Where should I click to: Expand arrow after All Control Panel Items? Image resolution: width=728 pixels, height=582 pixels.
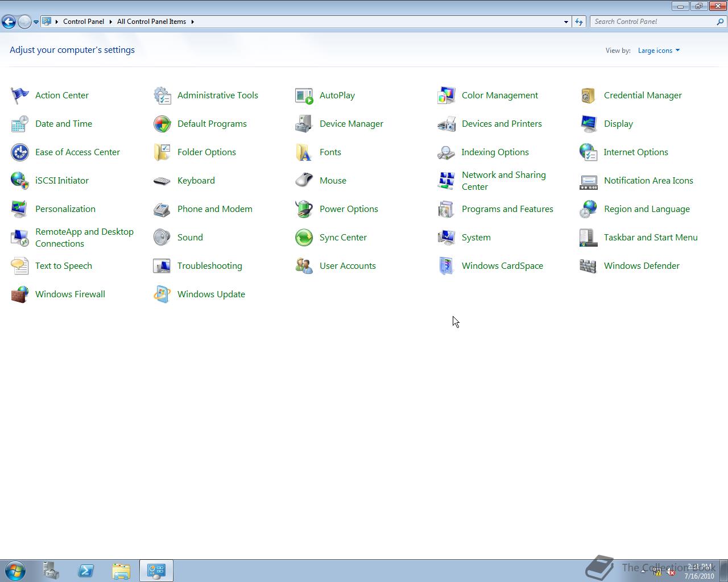coord(192,22)
